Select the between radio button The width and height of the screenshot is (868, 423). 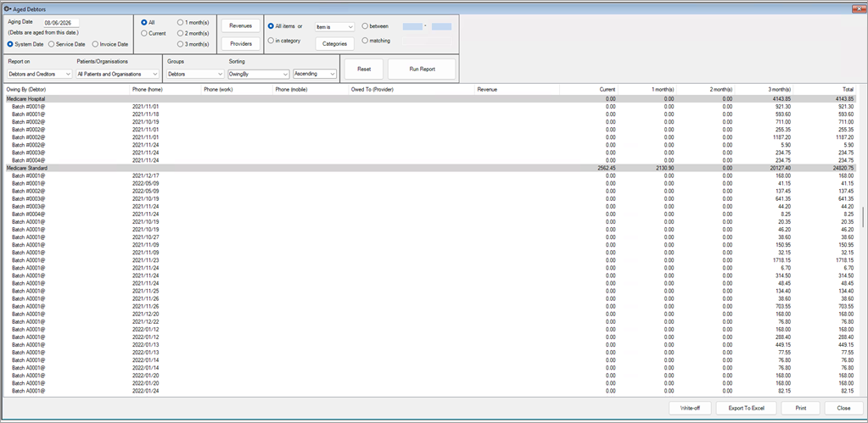[x=365, y=26]
